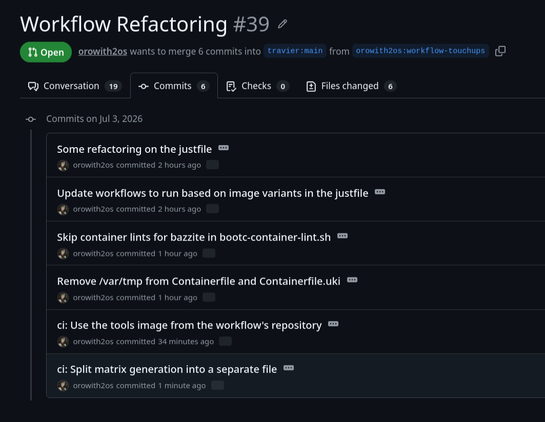Click the commit icon beside "Commits on Jul 3, 2026"
Viewport: 545px width, 422px height.
[x=31, y=119]
